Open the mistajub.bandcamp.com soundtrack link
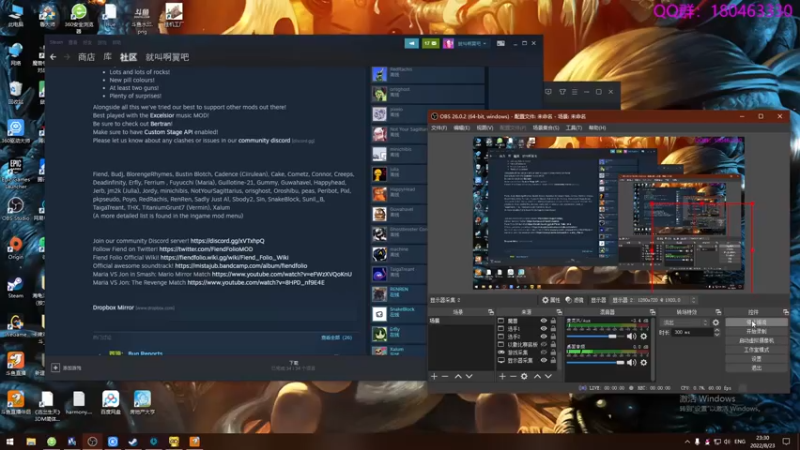 tap(241, 266)
